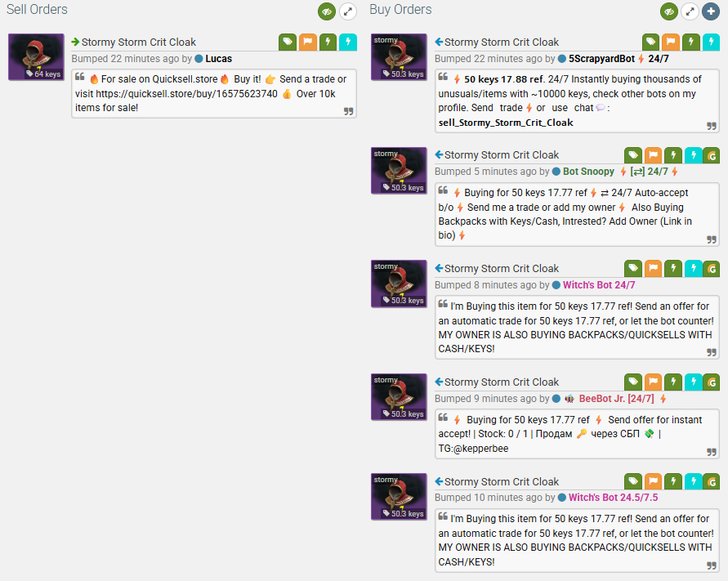Click orange G icon on Bot Snoopy listing
The width and height of the screenshot is (728, 581).
(712, 155)
